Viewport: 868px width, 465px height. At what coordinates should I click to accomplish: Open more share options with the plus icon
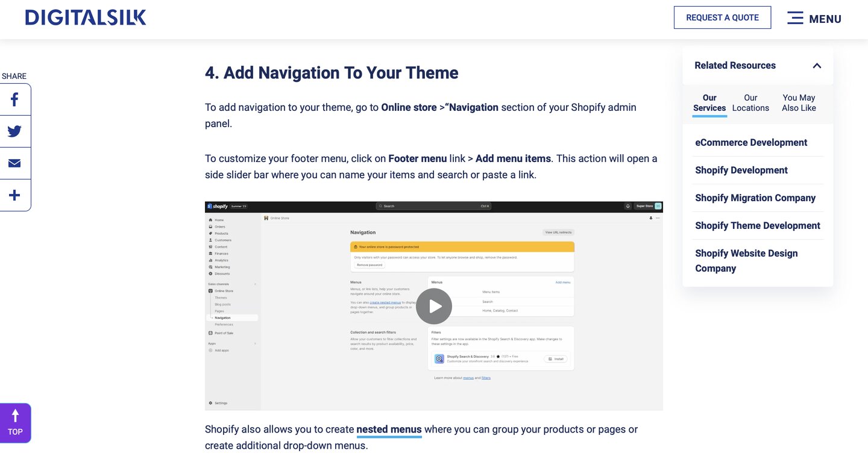[x=14, y=195]
